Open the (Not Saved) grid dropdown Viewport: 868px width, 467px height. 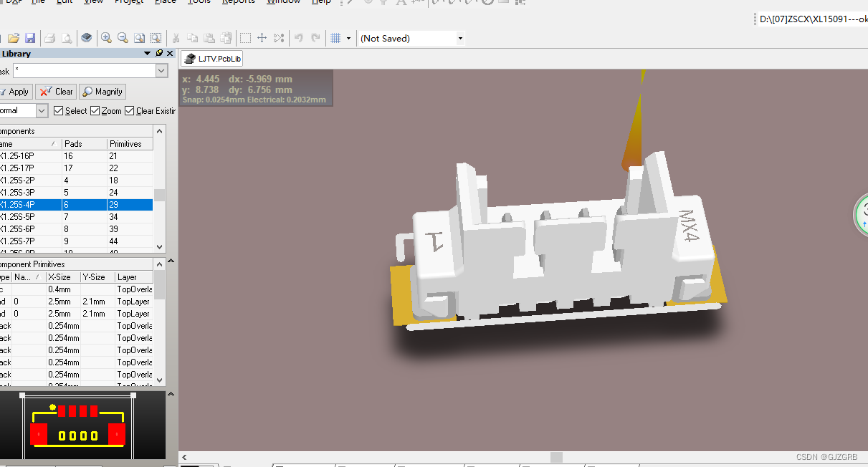pyautogui.click(x=459, y=37)
